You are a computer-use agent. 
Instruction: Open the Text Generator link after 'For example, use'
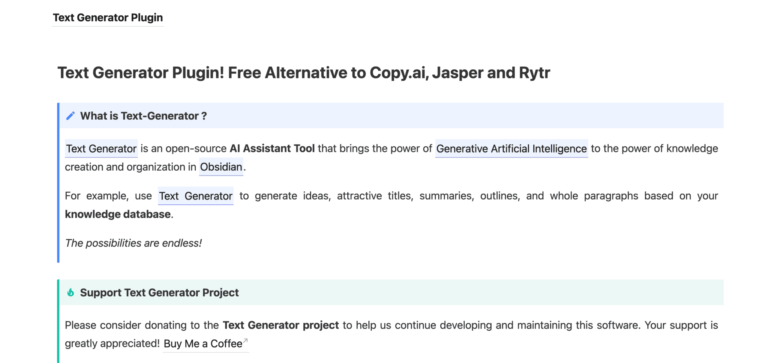point(195,196)
